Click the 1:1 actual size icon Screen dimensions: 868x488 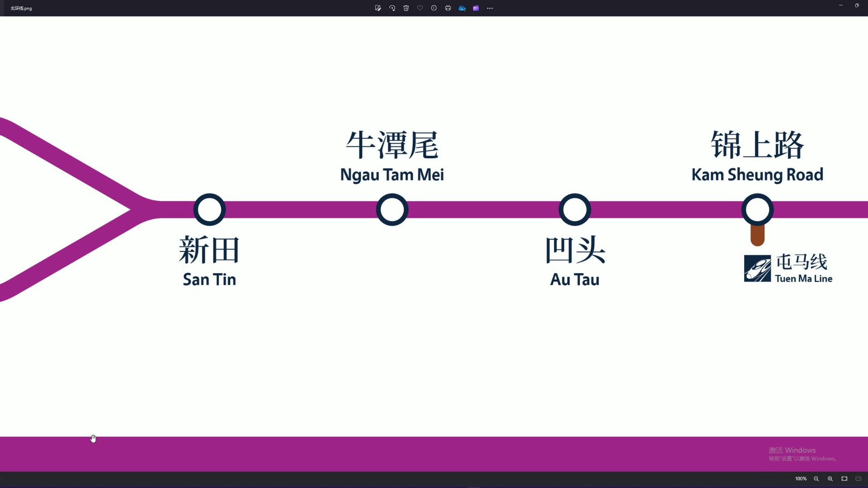pos(858,479)
